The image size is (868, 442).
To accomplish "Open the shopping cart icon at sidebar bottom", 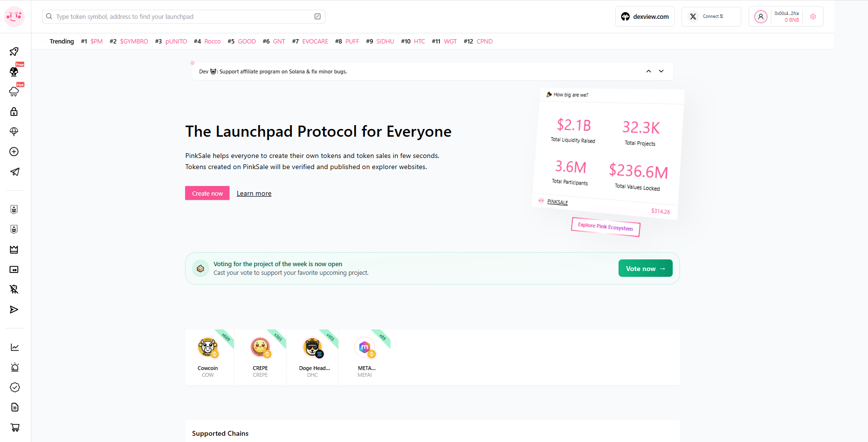I will [14, 428].
